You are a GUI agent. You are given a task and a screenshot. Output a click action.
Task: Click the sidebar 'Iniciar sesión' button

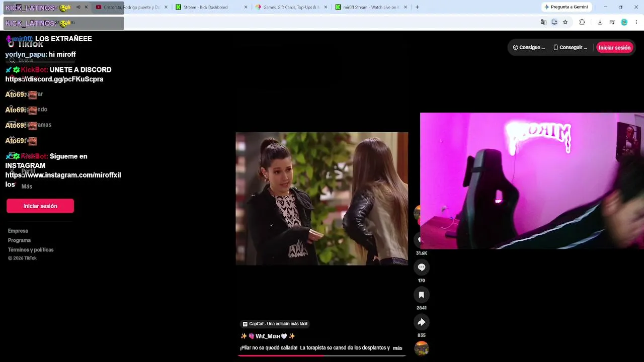40,206
